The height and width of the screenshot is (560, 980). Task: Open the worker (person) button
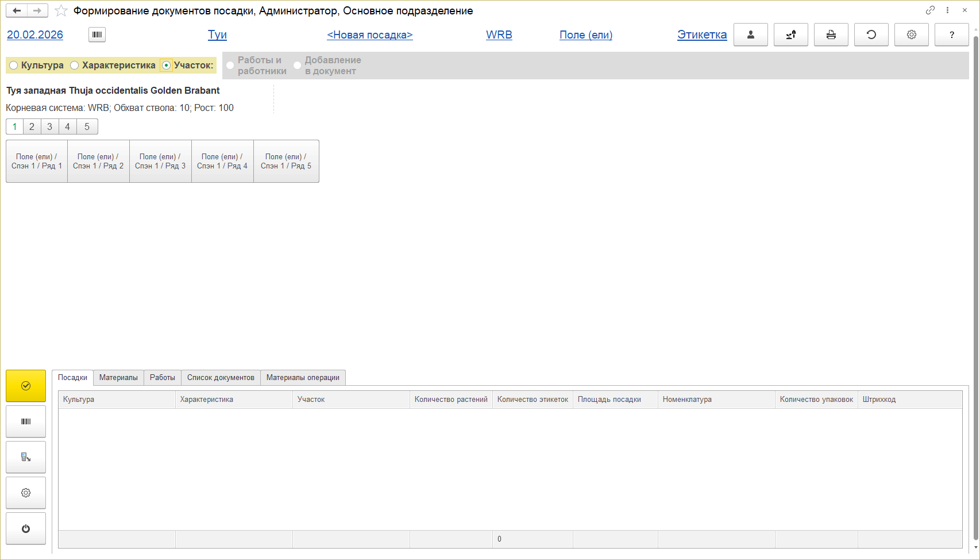coord(751,34)
